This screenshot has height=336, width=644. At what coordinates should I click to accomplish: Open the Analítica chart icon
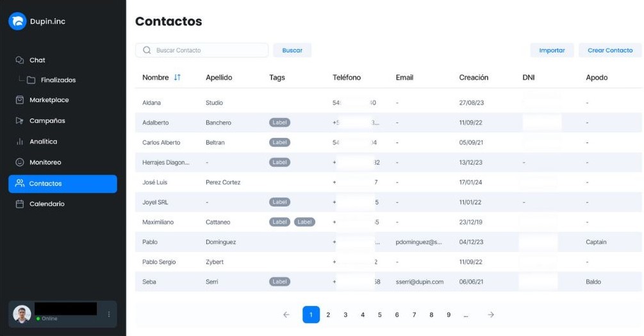click(x=19, y=141)
